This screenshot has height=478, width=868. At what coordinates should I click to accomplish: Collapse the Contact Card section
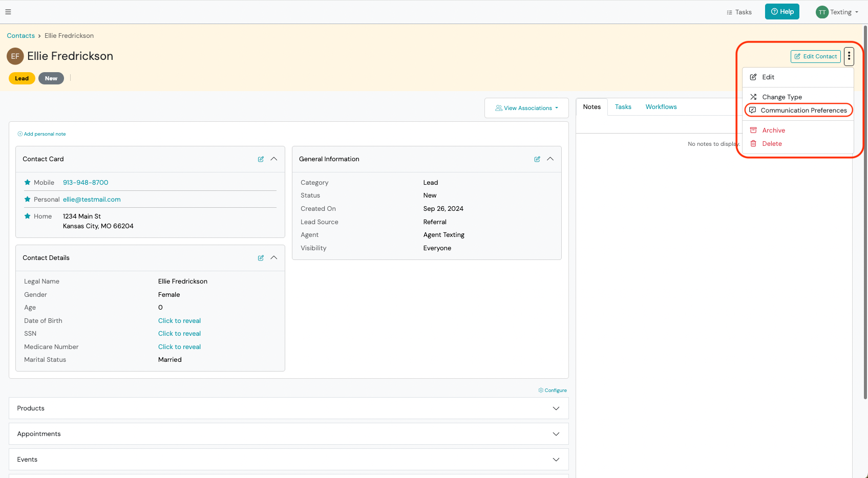pos(274,159)
